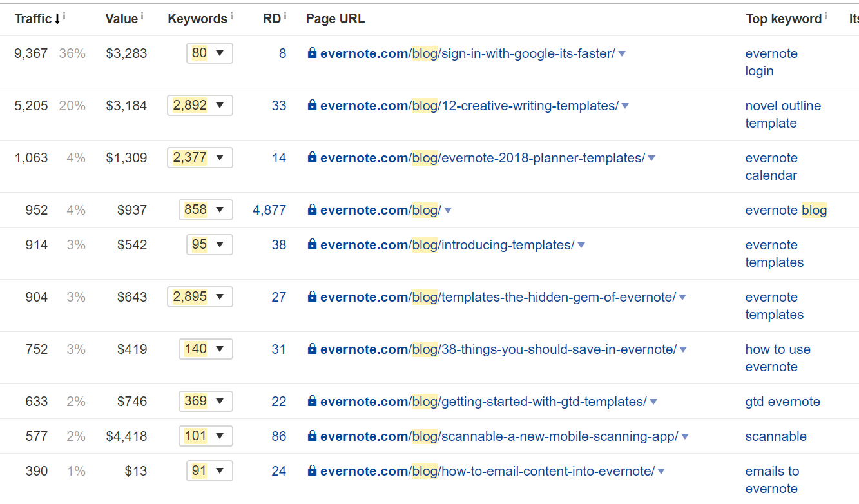Open the getting-started-with-gtd-templates page link

click(x=483, y=402)
